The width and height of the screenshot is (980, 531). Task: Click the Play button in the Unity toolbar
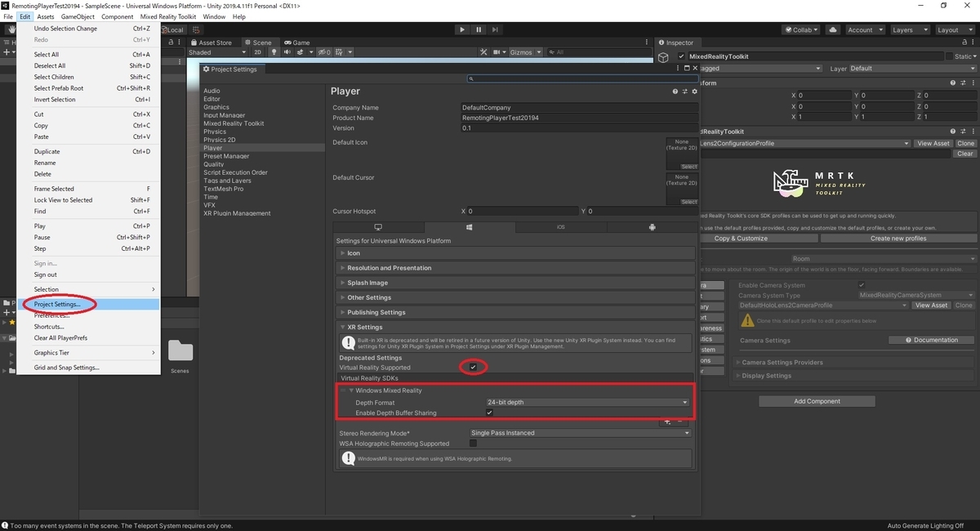point(462,29)
